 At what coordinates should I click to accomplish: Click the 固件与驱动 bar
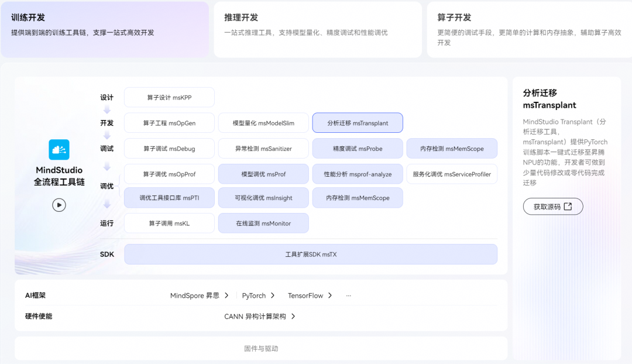[x=261, y=348]
